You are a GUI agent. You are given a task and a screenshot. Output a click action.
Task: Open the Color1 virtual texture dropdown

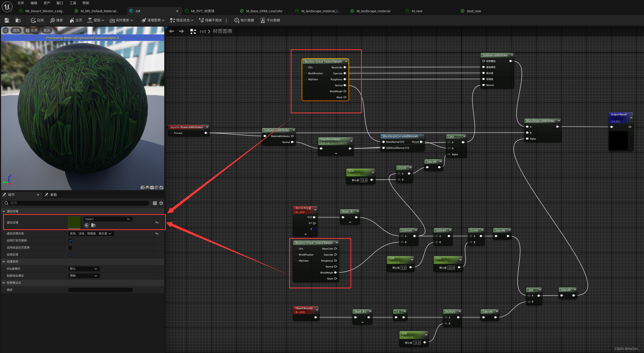(108, 219)
